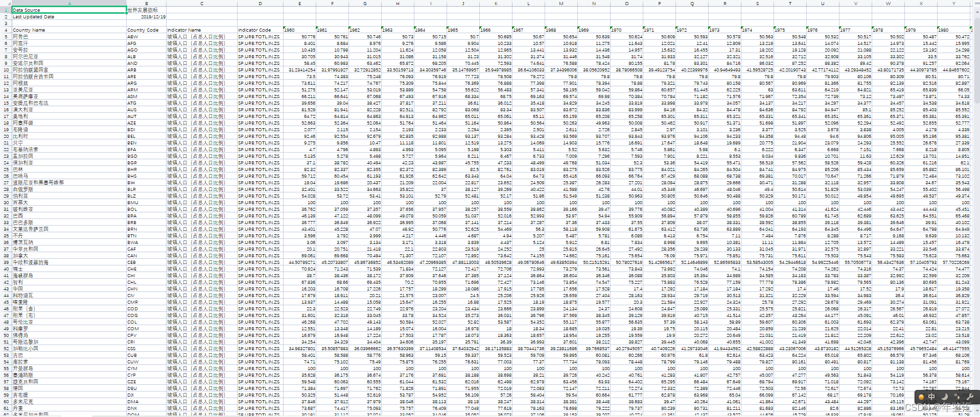Viewport: 980px width, 417px height.
Task: Select column Y header
Action: 953,3
